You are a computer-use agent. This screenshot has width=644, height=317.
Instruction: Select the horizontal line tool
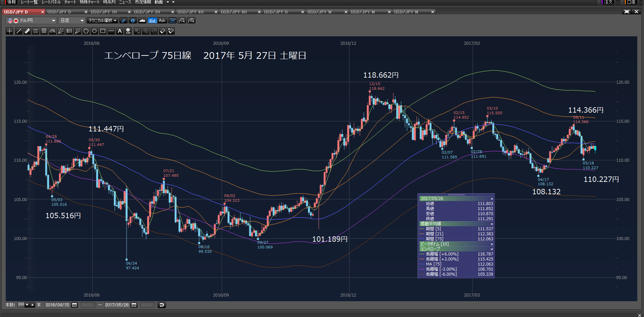click(111, 31)
